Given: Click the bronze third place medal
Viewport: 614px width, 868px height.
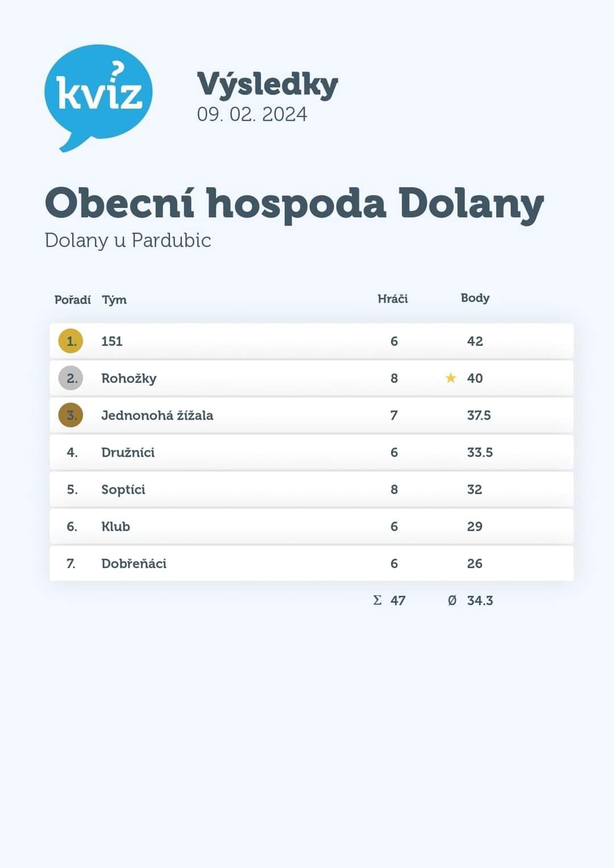Looking at the screenshot, I should point(71,415).
